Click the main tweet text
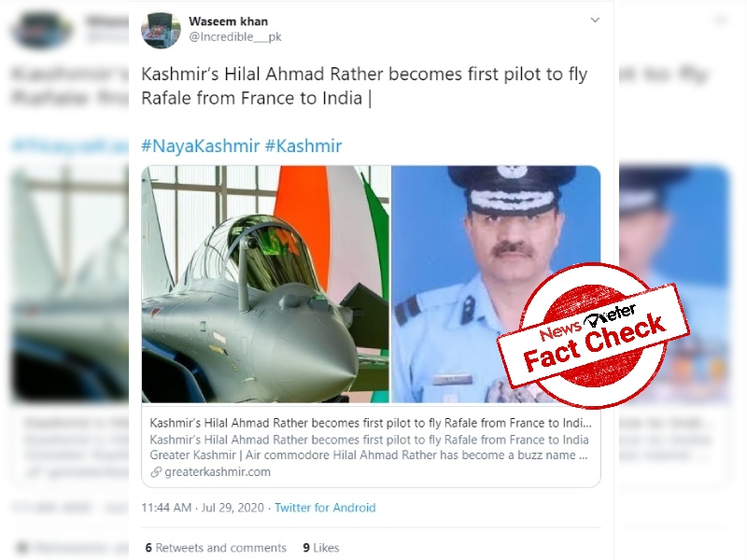 point(364,86)
